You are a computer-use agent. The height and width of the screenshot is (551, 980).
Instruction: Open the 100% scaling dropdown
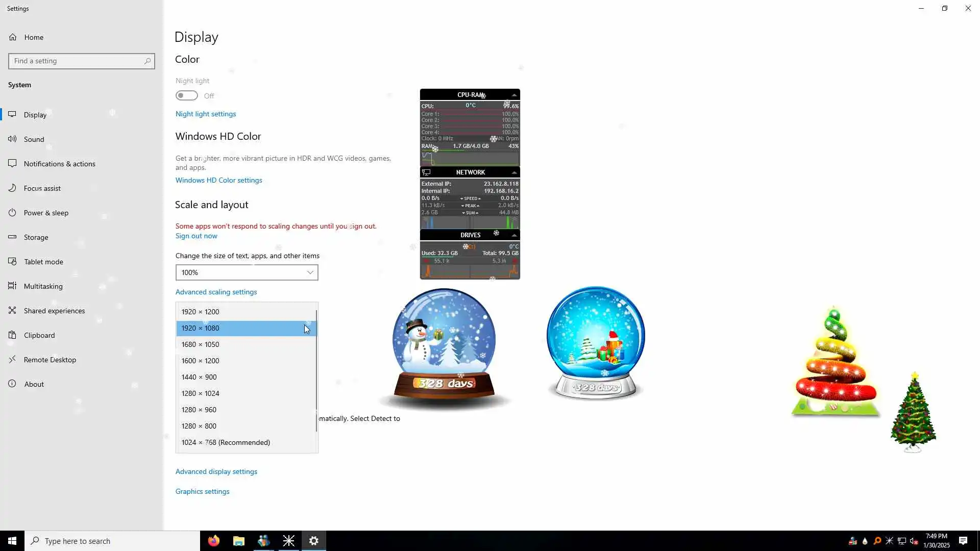click(x=247, y=272)
